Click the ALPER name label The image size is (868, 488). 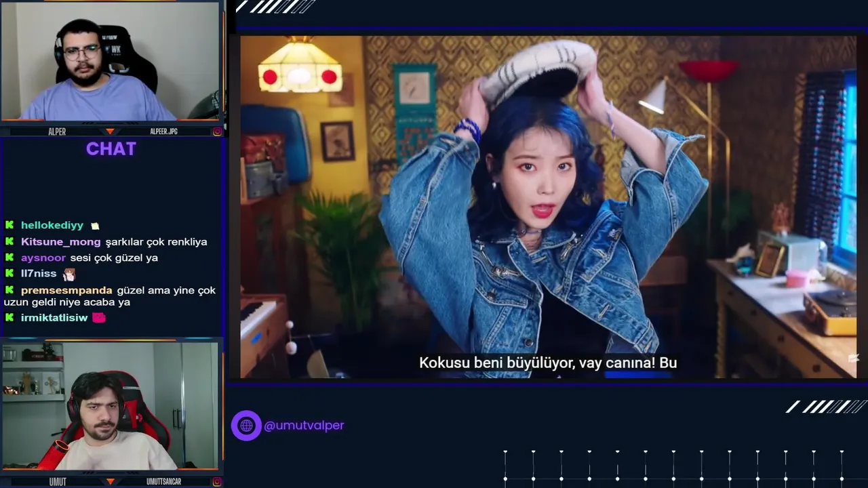57,131
